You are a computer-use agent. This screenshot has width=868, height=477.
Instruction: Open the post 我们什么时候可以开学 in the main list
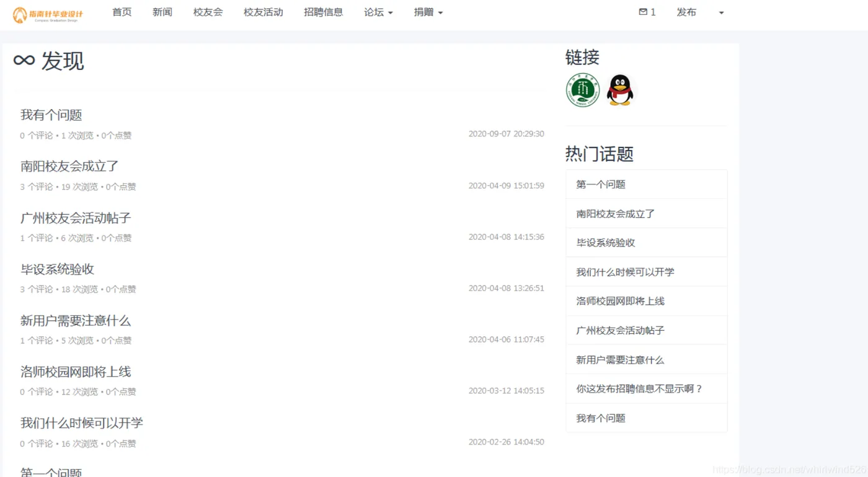82,423
